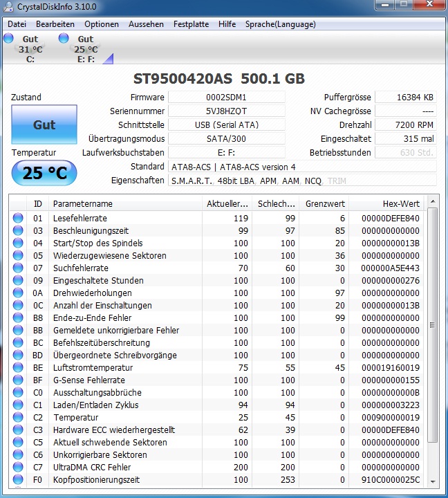Click the Drehzahl value 7200 RPM
448x498 pixels.
405,124
